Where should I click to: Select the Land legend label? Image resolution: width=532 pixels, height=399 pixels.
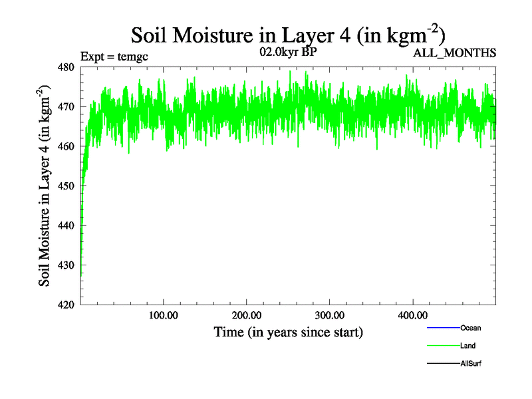(467, 346)
